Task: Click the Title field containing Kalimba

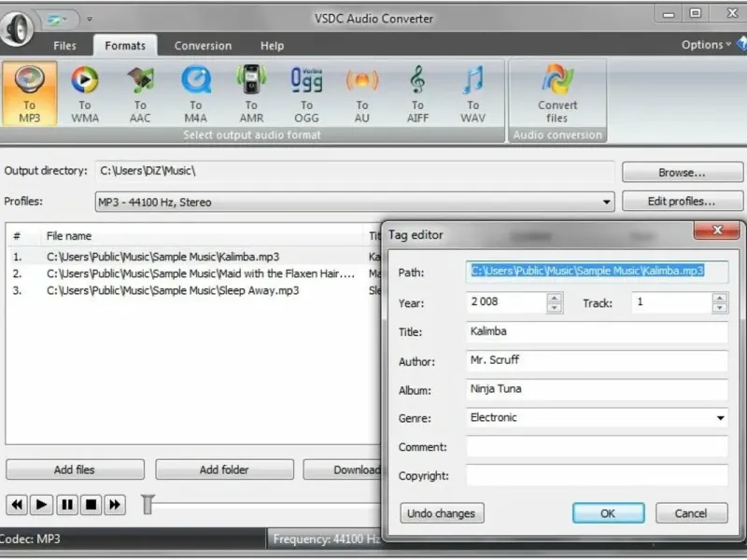Action: (597, 332)
